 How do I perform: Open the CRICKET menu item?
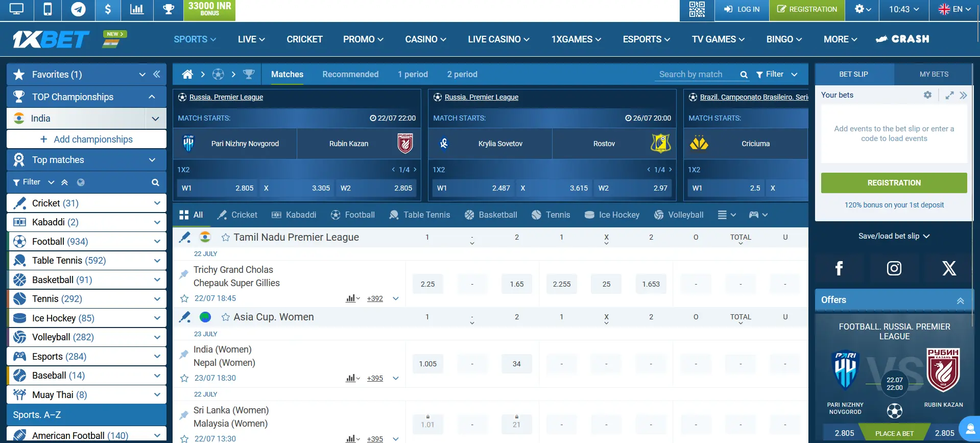(304, 39)
